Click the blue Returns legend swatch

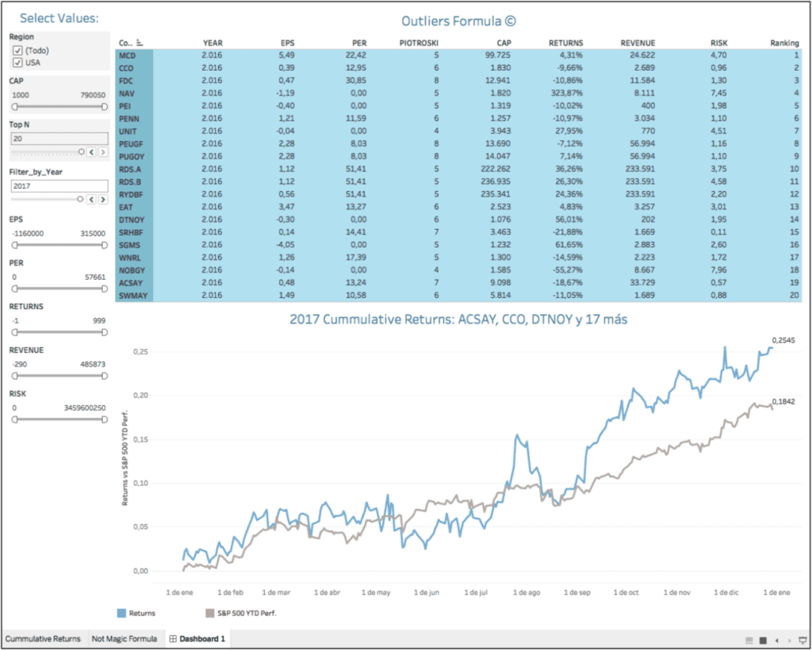tap(121, 613)
